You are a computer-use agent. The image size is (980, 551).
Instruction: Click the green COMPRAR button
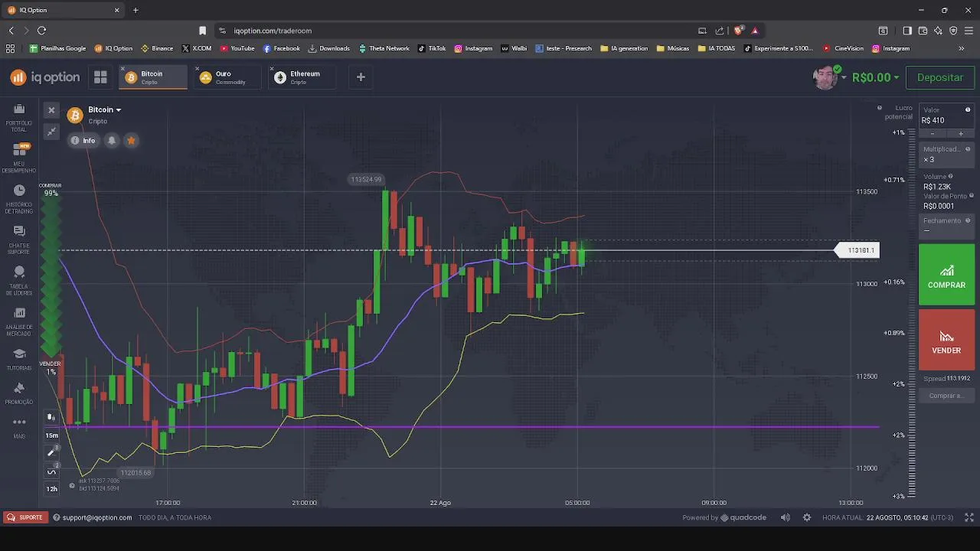coord(946,275)
